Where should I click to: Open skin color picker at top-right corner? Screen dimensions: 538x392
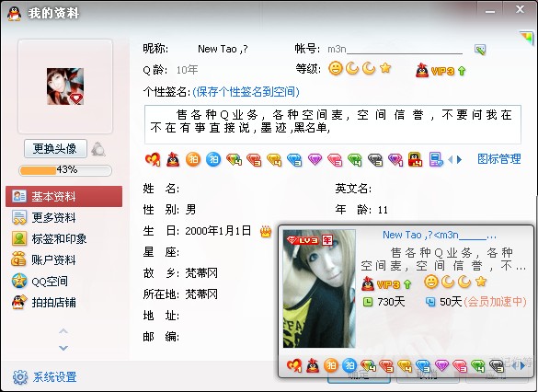527,37
